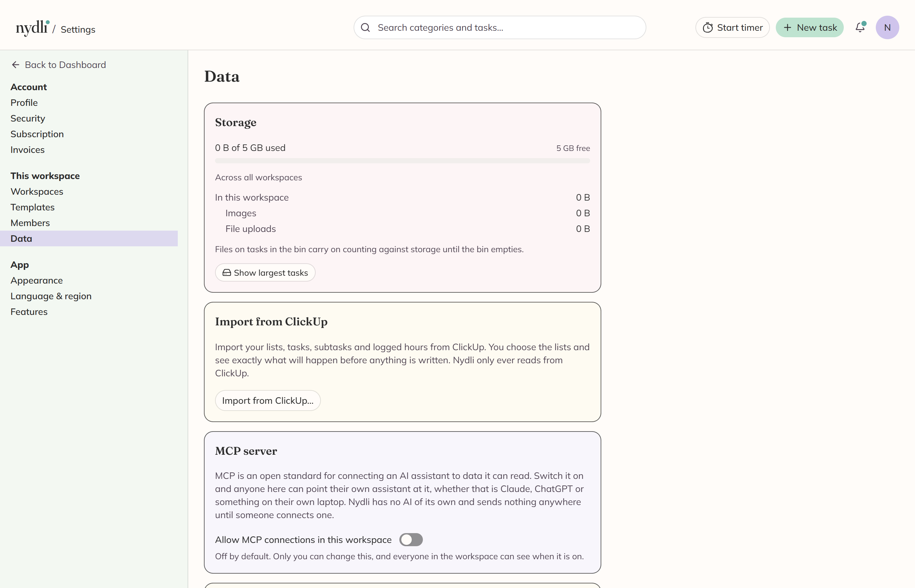The height and width of the screenshot is (588, 915).
Task: Open Features settings
Action: click(x=29, y=312)
